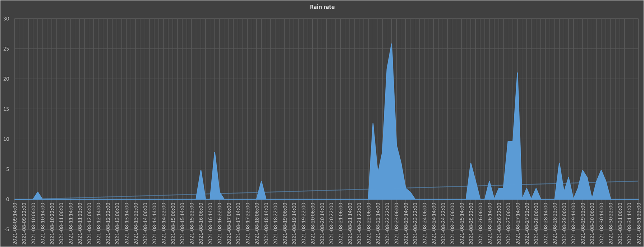644x247 pixels.
Task: Select the y-axis label 15
Action: click(x=6, y=109)
